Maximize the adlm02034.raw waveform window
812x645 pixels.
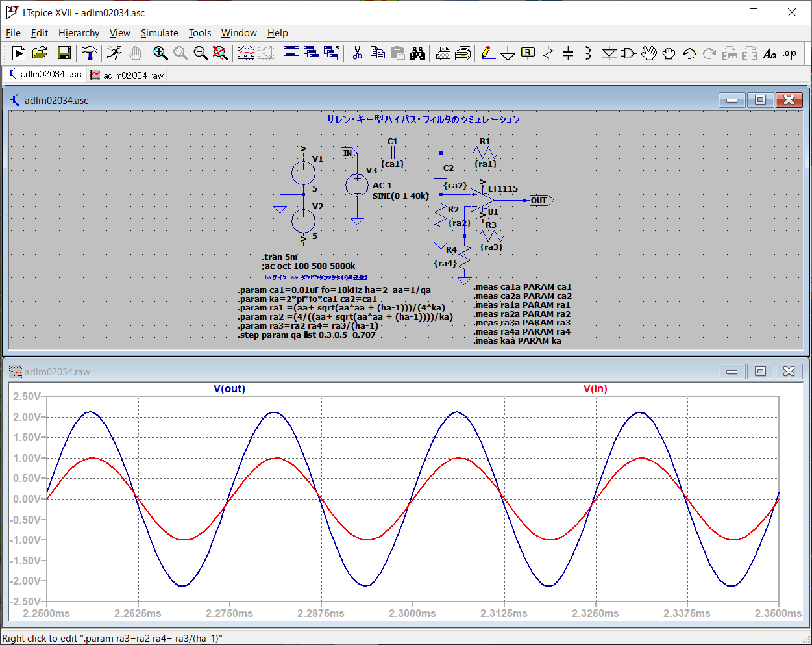point(760,372)
